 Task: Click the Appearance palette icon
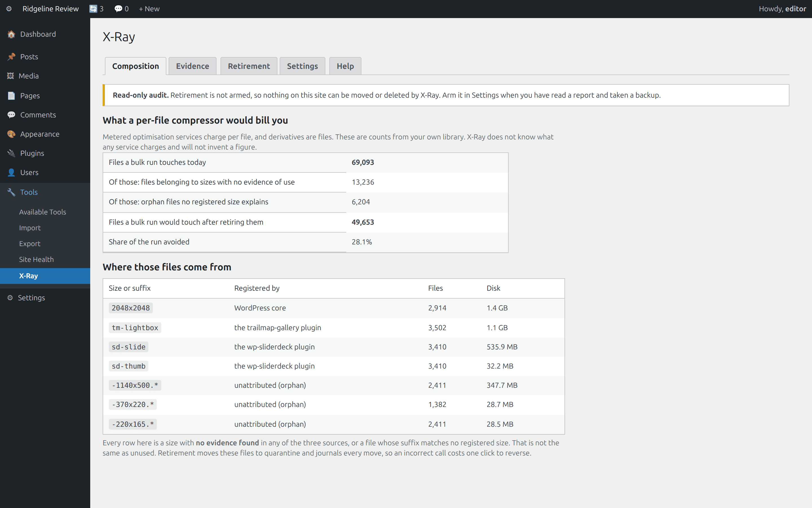click(11, 134)
